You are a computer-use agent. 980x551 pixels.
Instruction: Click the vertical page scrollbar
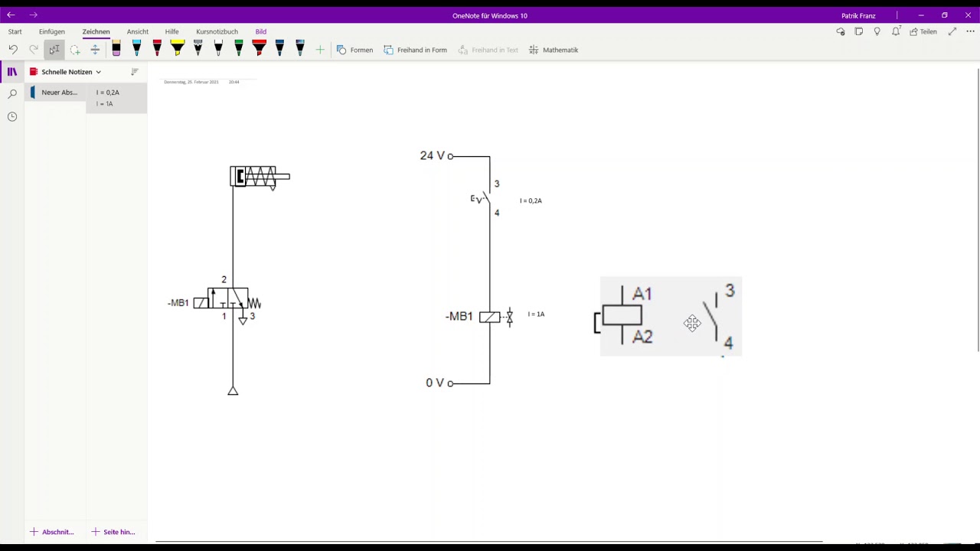(x=978, y=210)
